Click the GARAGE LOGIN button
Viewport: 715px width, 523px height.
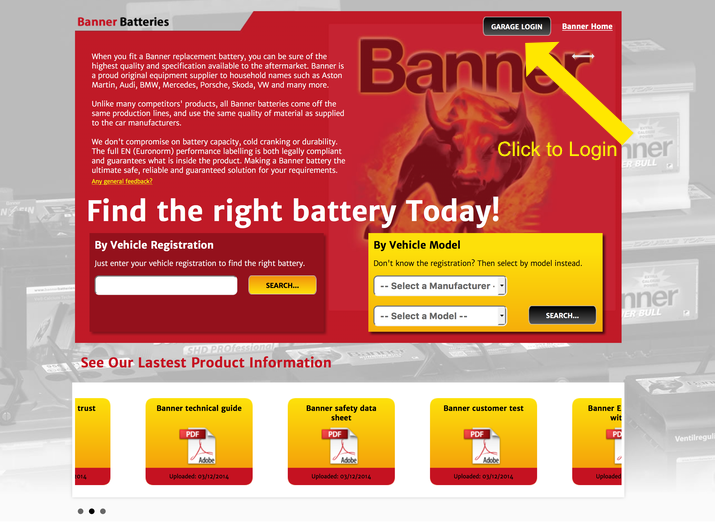point(517,26)
